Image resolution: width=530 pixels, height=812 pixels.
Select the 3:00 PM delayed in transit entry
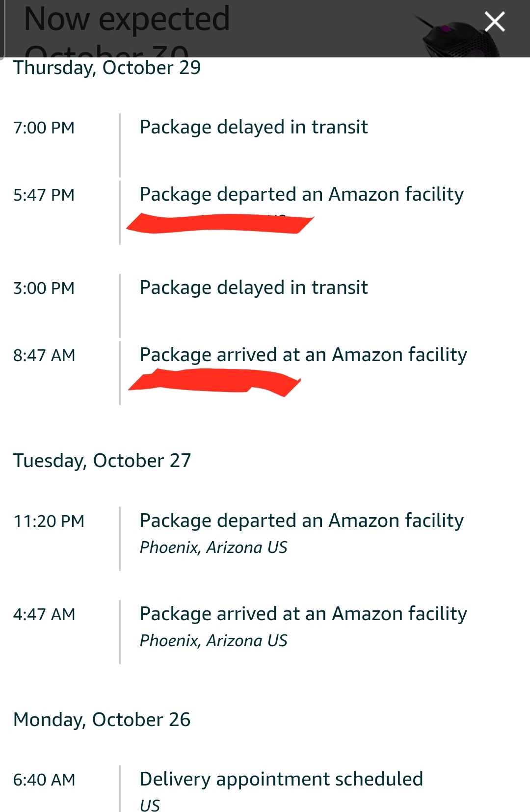pyautogui.click(x=253, y=287)
